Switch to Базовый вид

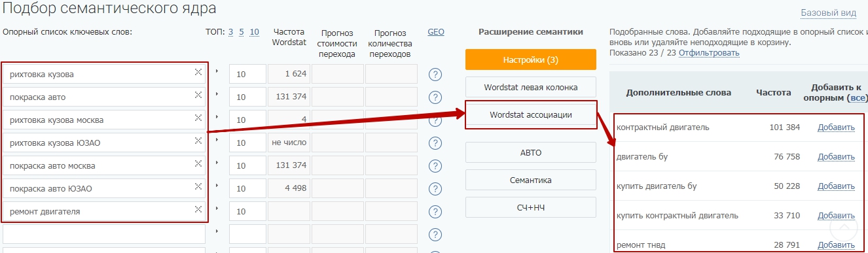point(828,12)
